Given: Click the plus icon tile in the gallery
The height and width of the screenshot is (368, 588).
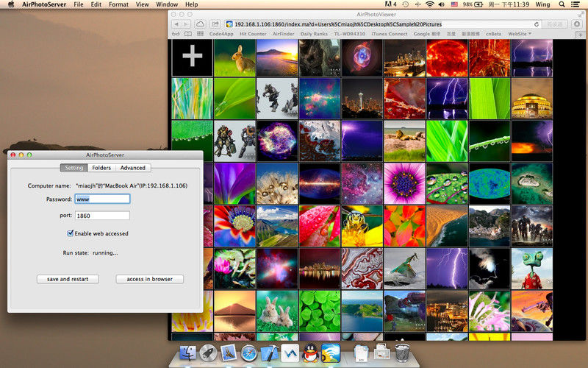Looking at the screenshot, I should pos(192,57).
